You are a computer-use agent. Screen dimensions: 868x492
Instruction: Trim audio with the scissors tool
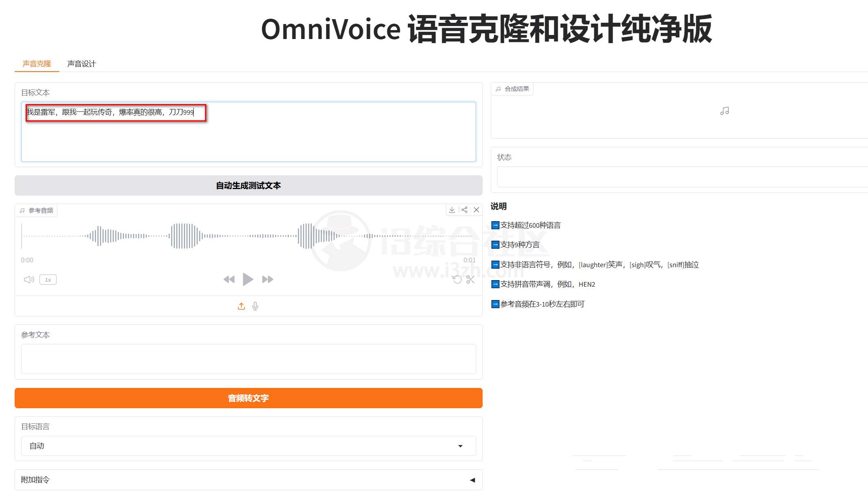click(x=470, y=280)
